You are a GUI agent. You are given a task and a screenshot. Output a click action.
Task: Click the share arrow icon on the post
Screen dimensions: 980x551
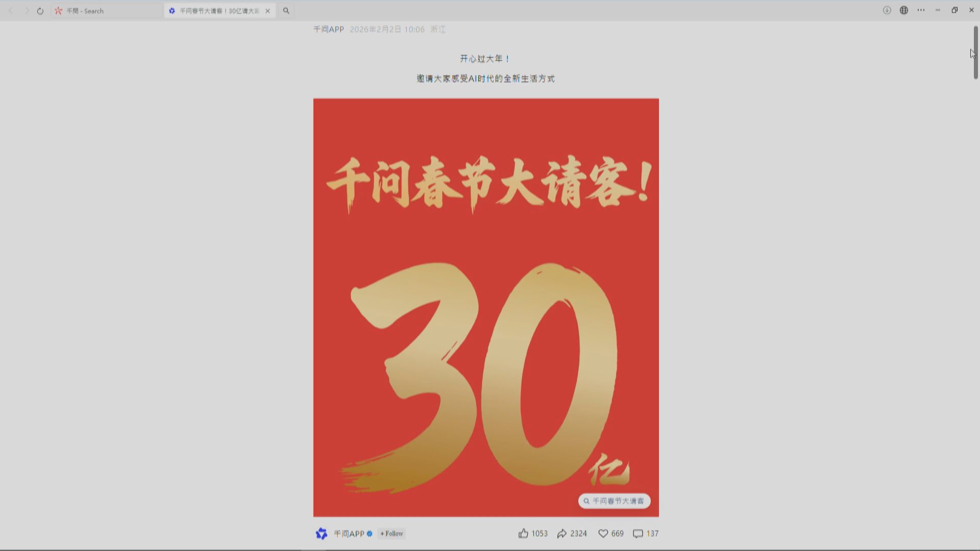coord(563,533)
